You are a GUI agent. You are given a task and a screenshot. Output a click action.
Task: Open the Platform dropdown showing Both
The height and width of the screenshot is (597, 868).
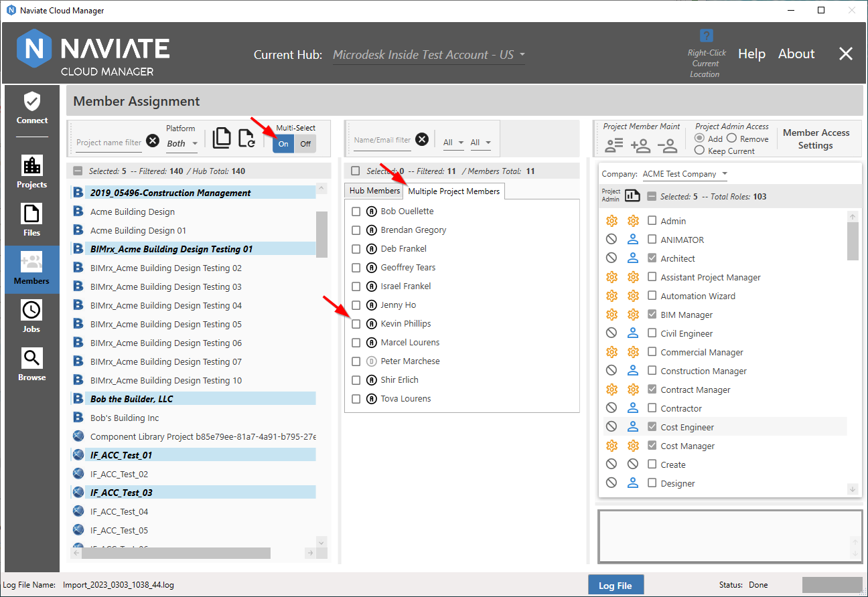[182, 143]
